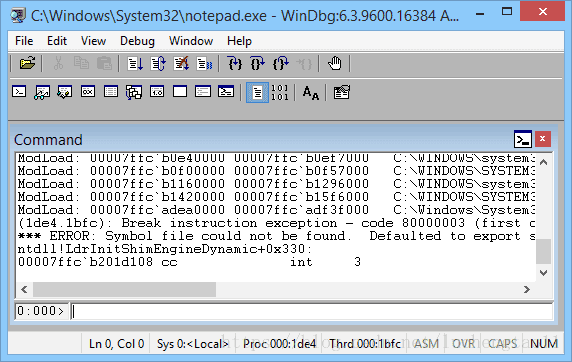This screenshot has height=362, width=572.
Task: Open the Scratch Pad window icon
Action: (x=180, y=92)
